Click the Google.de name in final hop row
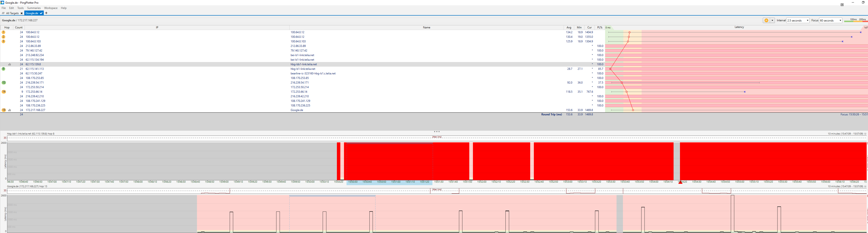 pos(297,110)
